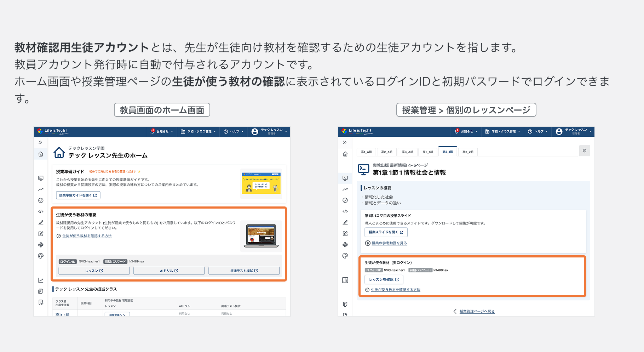Open the checkmark circle sidebar icon in the lesson page screenshot

click(345, 200)
